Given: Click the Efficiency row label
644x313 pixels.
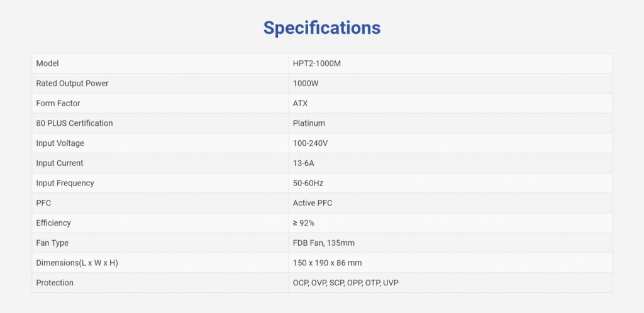Looking at the screenshot, I should coord(53,223).
